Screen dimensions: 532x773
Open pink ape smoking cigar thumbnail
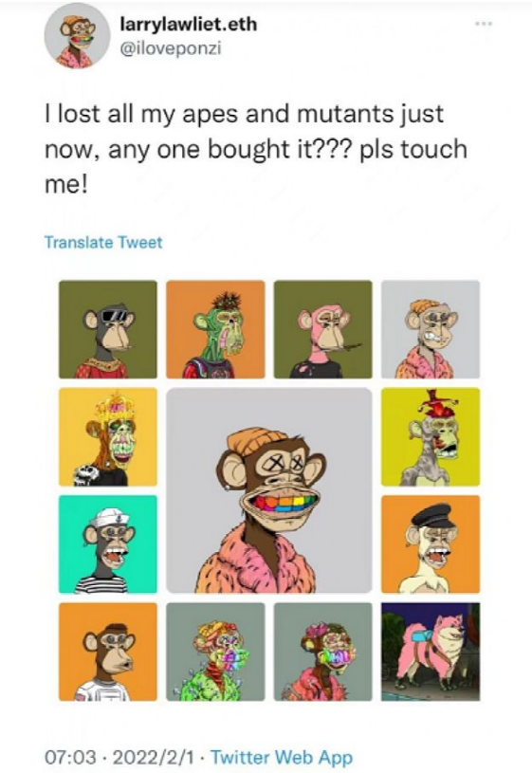(323, 329)
